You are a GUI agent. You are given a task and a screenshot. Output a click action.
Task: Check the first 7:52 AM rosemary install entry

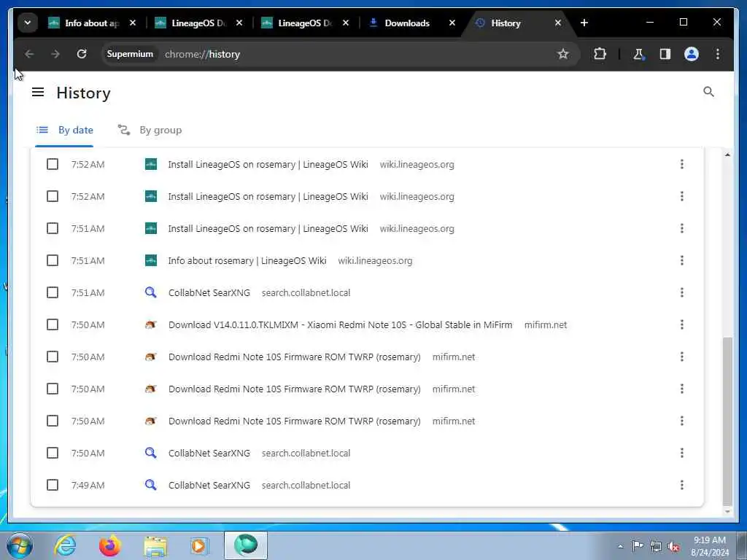[53, 164]
